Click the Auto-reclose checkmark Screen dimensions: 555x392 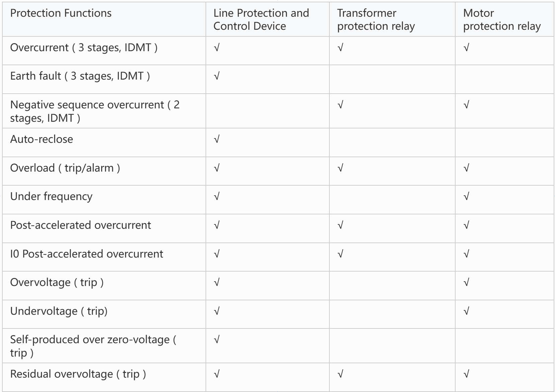point(217,139)
